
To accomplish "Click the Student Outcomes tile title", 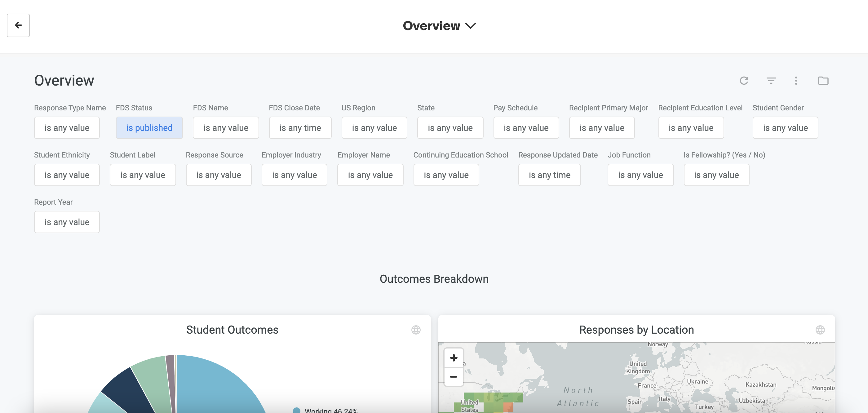I will 232,330.
